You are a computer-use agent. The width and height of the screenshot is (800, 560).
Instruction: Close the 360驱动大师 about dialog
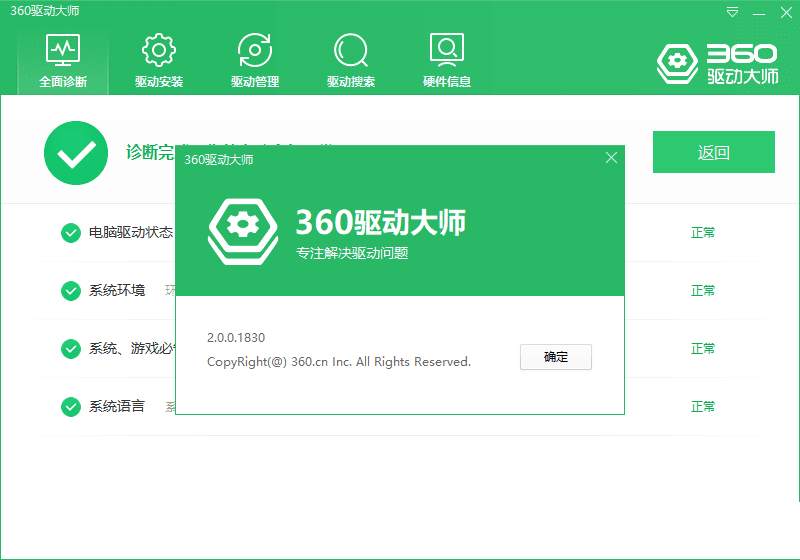(x=611, y=158)
